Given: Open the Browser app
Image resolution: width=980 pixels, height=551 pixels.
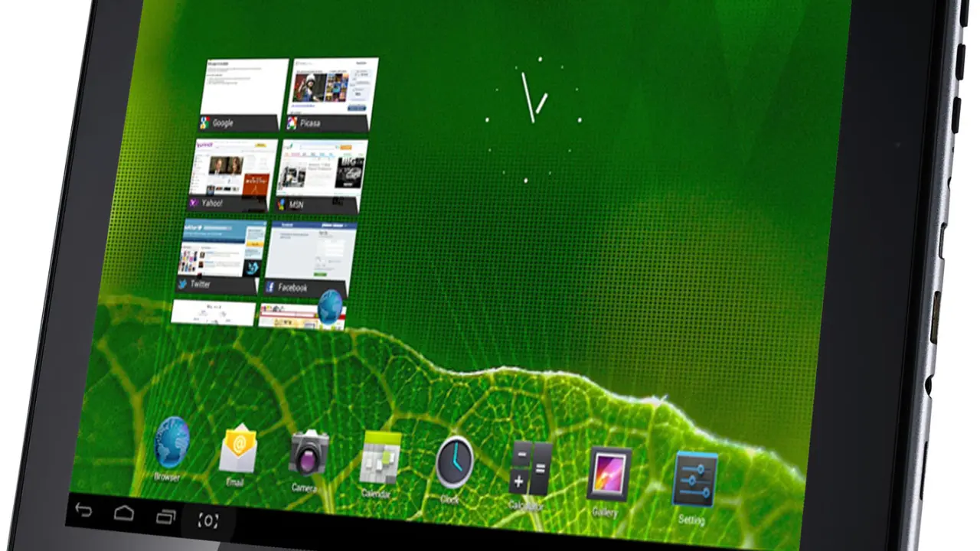Looking at the screenshot, I should point(171,443).
